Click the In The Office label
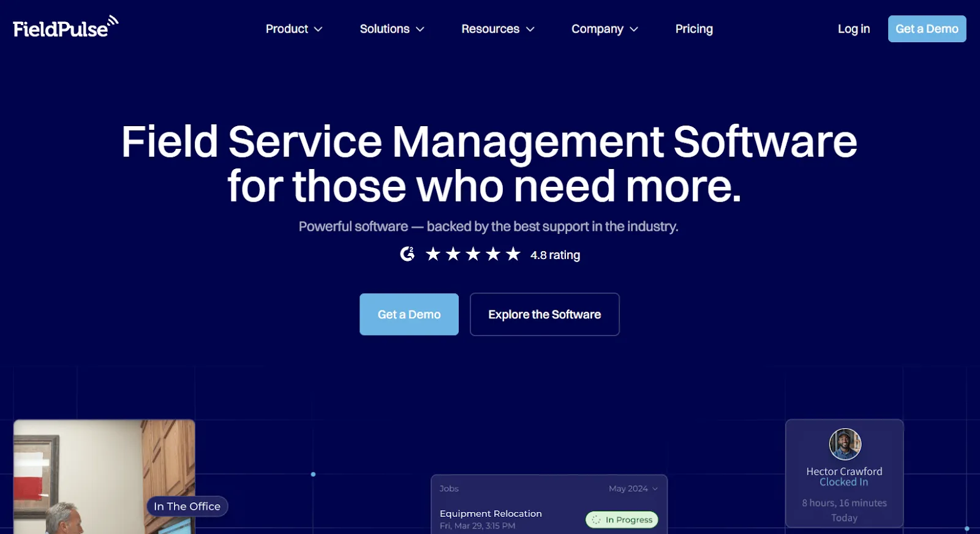This screenshot has width=980, height=534. coord(187,506)
